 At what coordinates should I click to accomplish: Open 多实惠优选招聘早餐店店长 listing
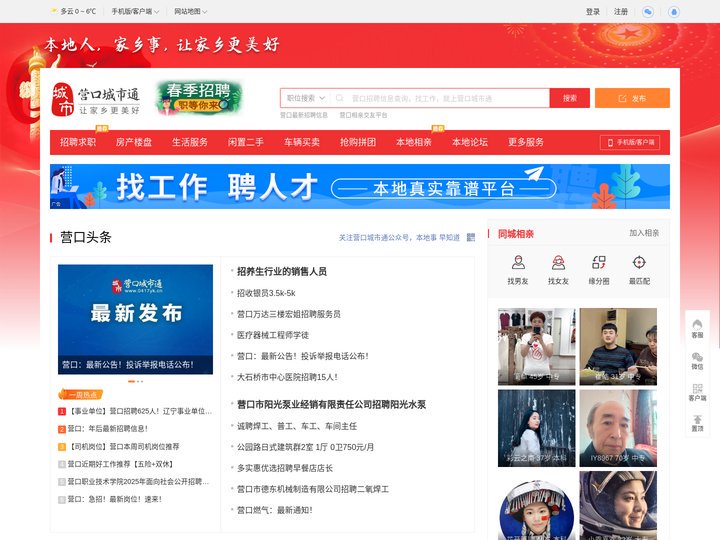click(285, 468)
